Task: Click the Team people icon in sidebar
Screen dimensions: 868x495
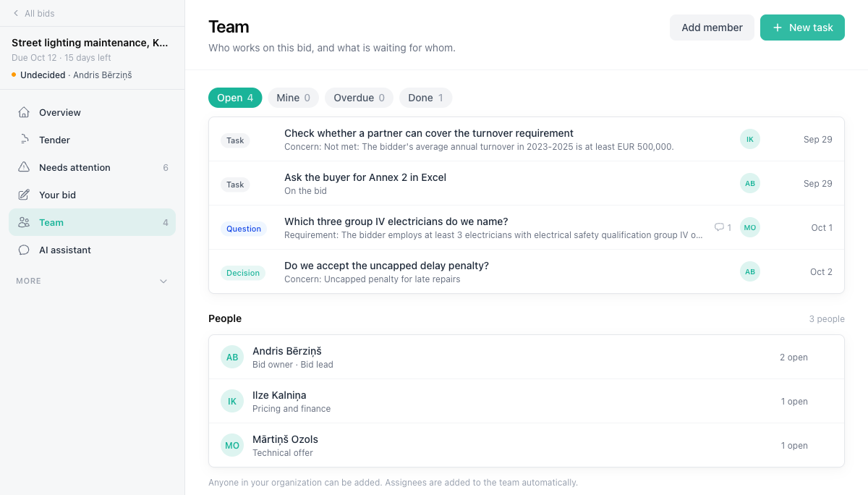Action: click(x=24, y=222)
